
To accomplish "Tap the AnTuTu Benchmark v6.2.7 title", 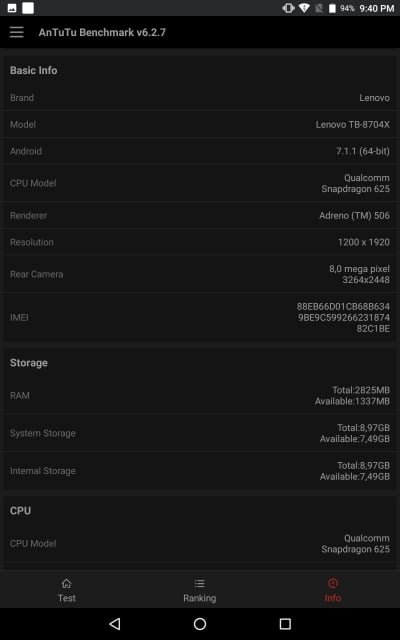I will (x=102, y=33).
